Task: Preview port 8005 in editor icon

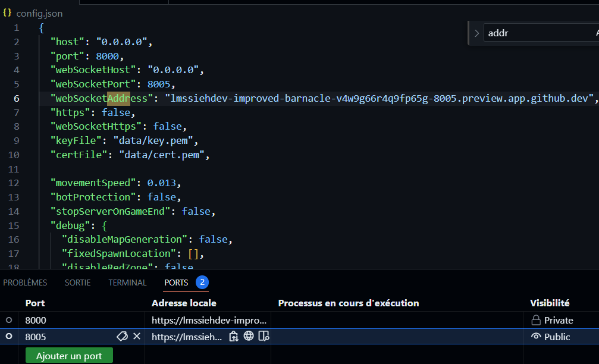Action: 264,336
